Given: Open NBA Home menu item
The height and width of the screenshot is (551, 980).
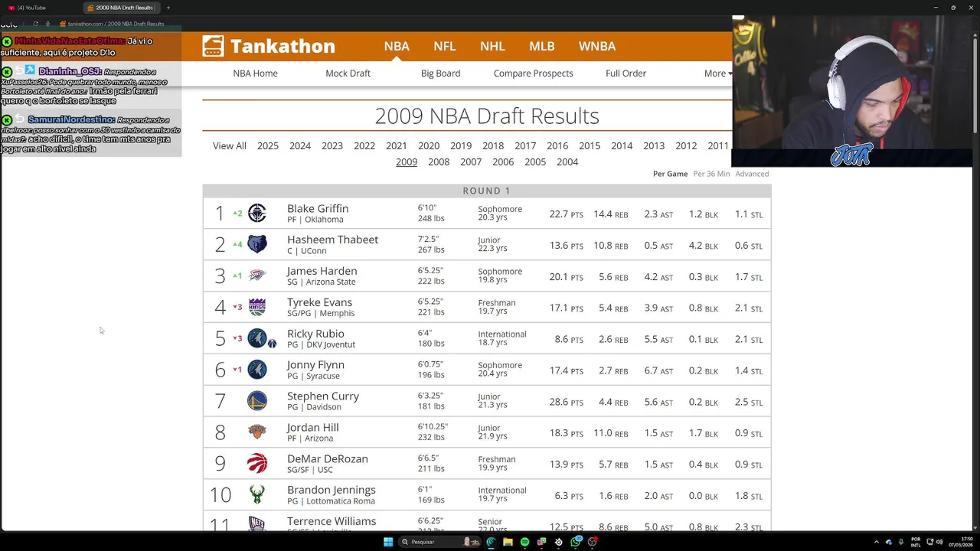Looking at the screenshot, I should 255,73.
